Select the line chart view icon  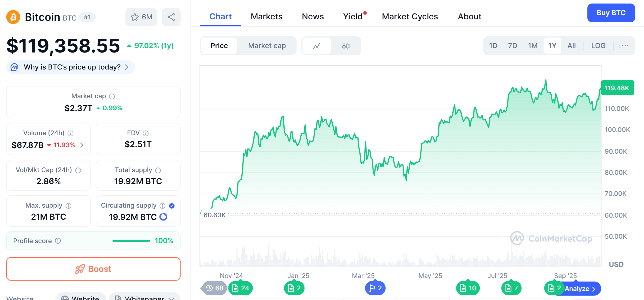coord(317,46)
